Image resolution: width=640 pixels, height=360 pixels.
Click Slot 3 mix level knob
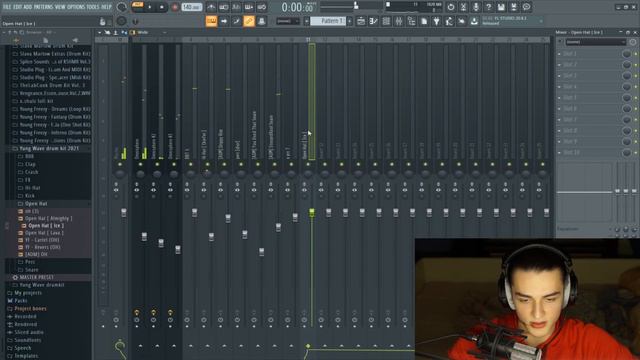pyautogui.click(x=627, y=76)
